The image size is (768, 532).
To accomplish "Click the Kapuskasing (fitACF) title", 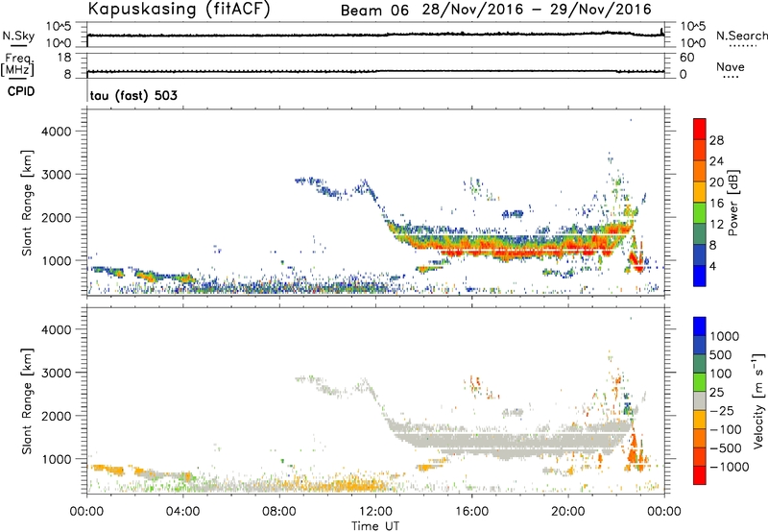I will [x=179, y=10].
